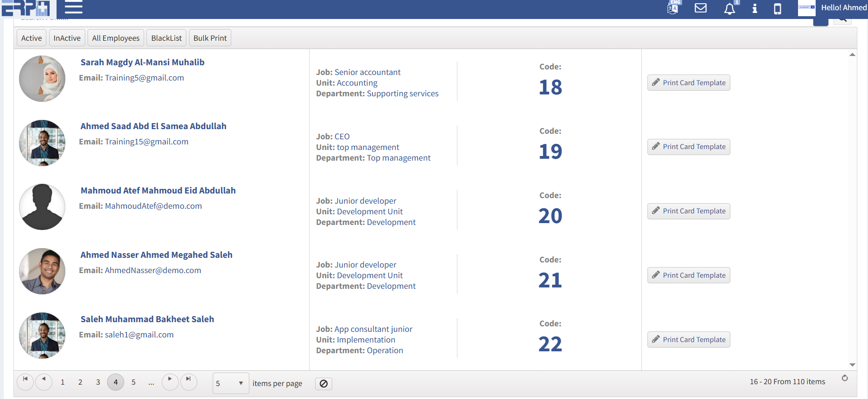Switch to the InActive tab
The height and width of the screenshot is (399, 868).
(67, 38)
